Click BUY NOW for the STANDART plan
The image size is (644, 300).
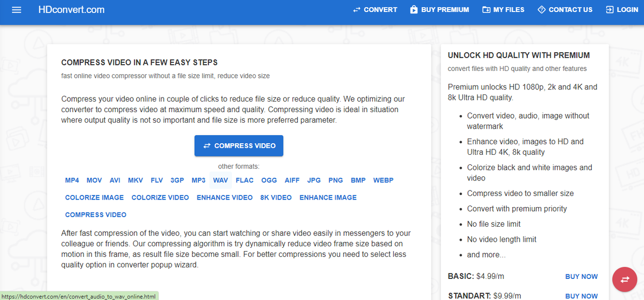tap(582, 296)
